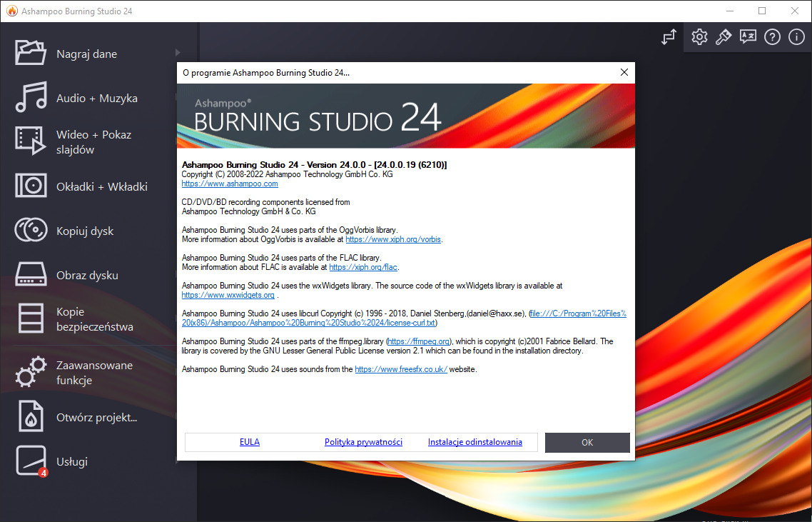
Task: Maximize the Ashampoo Burning Studio window
Action: point(762,11)
